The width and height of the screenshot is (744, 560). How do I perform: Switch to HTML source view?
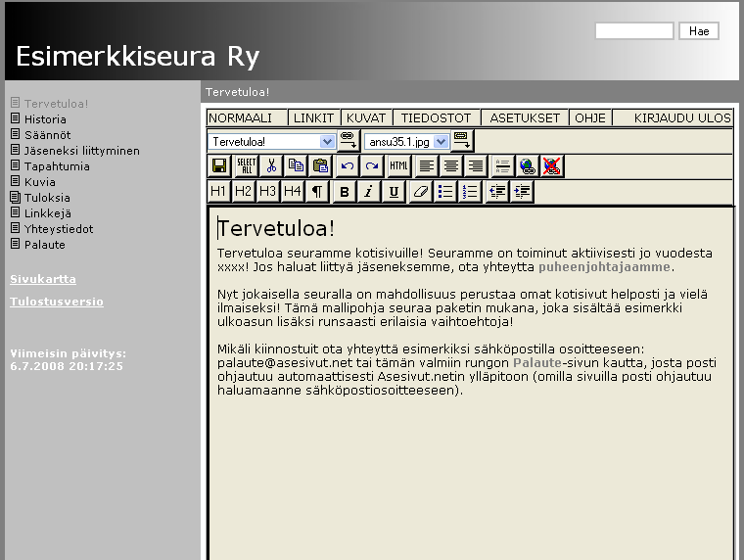(398, 166)
